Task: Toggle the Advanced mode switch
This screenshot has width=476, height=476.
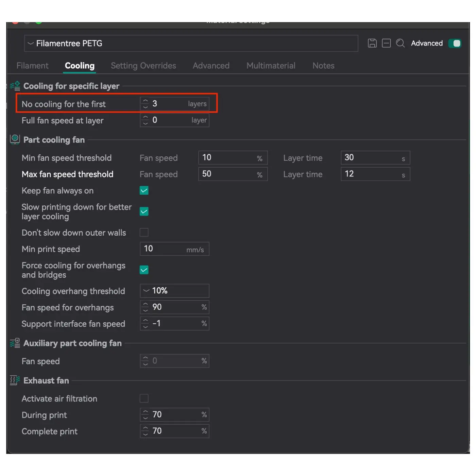Action: click(455, 43)
